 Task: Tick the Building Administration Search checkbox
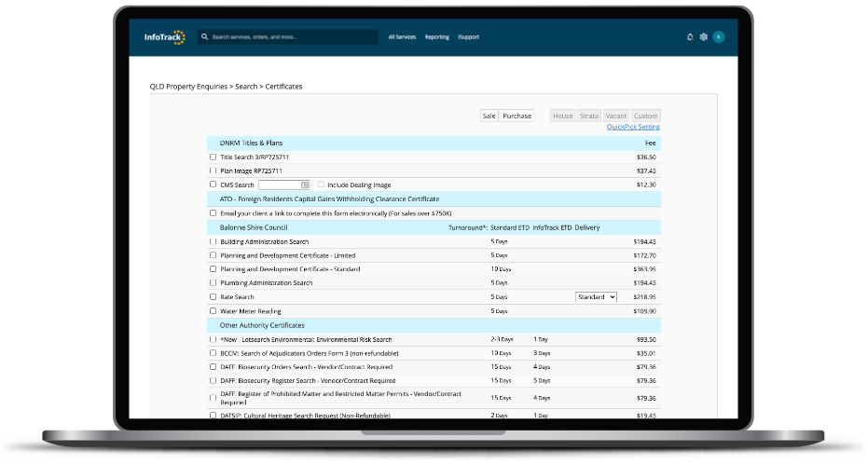coord(214,242)
